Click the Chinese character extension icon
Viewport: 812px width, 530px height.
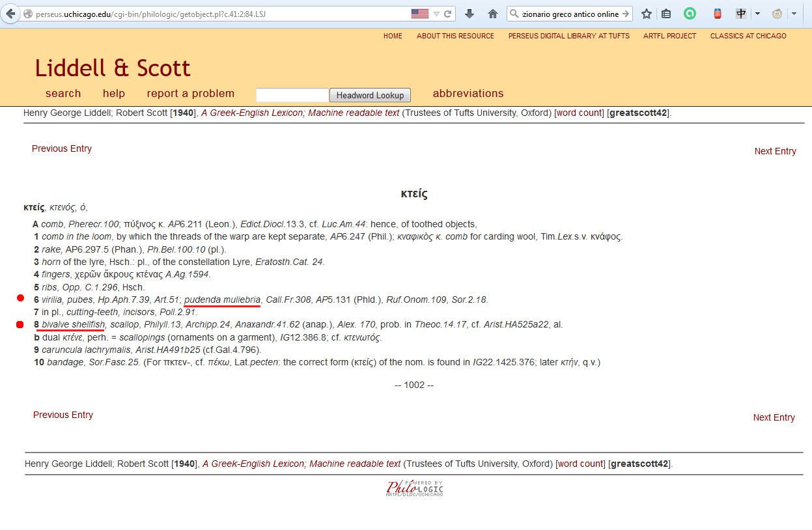coord(741,14)
